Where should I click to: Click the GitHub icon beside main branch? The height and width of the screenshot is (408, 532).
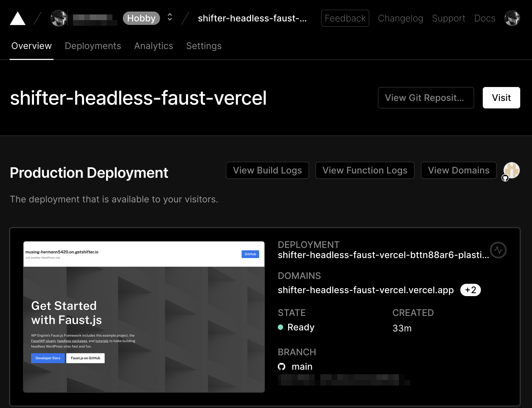pos(282,367)
